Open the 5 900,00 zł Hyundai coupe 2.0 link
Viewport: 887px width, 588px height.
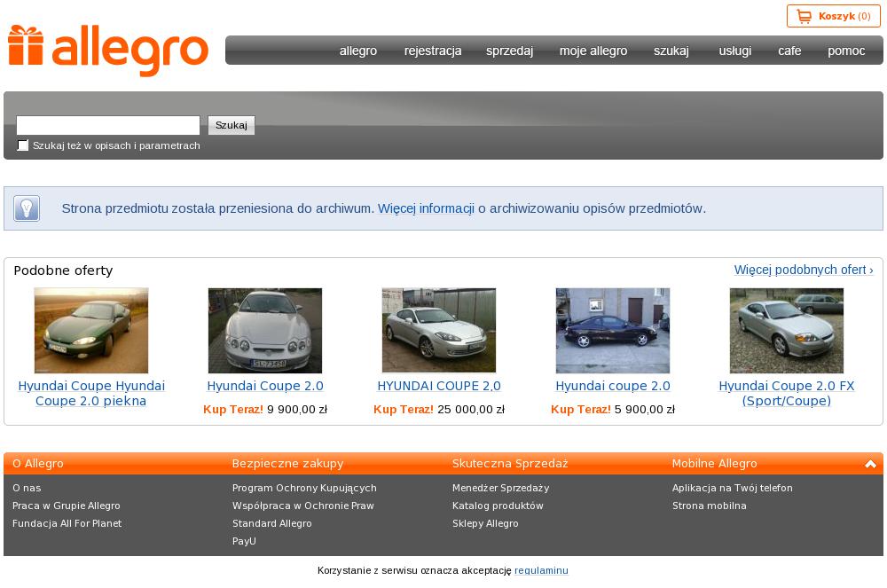click(x=613, y=386)
